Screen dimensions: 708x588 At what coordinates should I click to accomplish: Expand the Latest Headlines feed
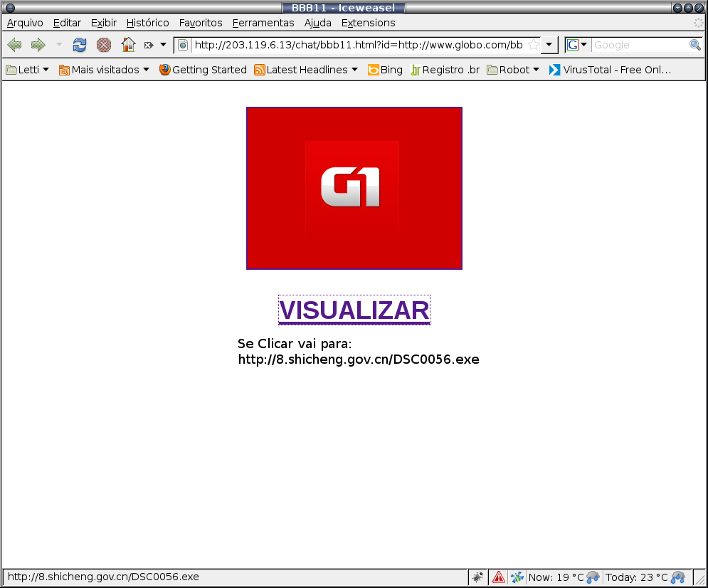(x=306, y=70)
